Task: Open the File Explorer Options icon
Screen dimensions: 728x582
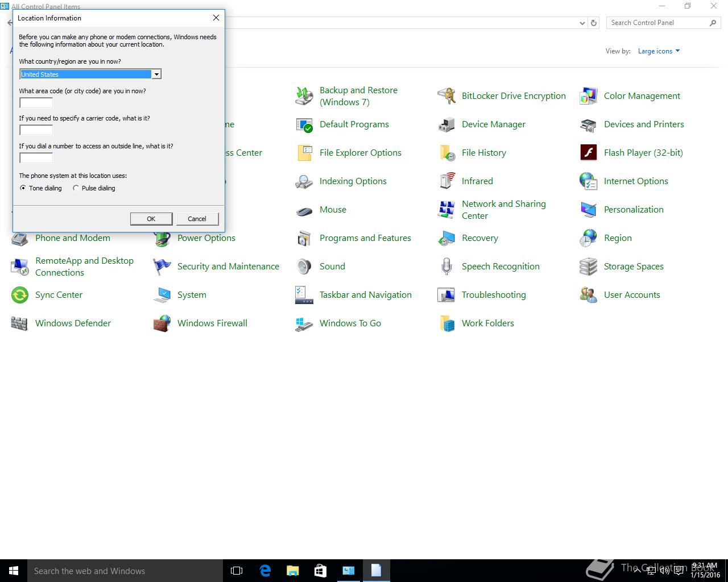Action: [x=304, y=153]
